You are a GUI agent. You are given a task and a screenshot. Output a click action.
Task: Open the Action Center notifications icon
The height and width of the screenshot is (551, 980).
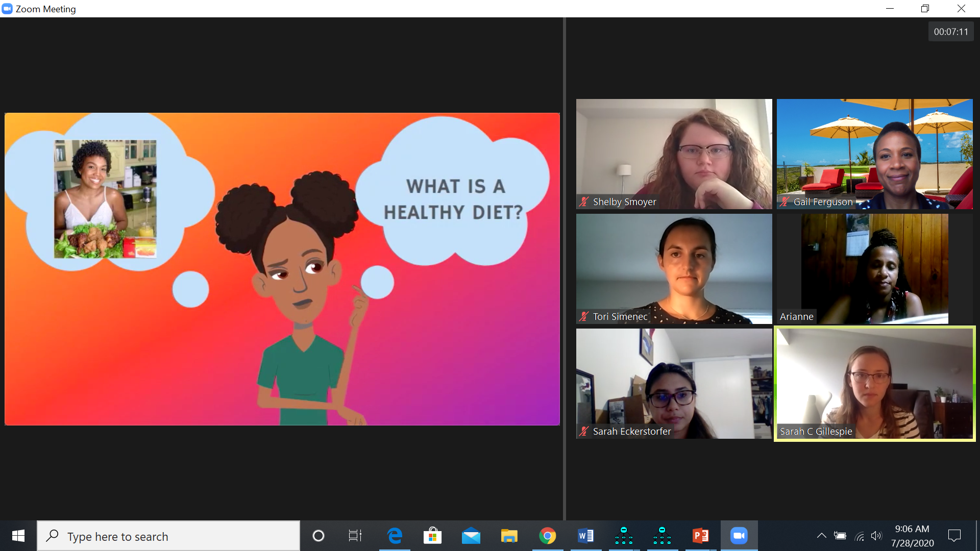[x=954, y=536]
